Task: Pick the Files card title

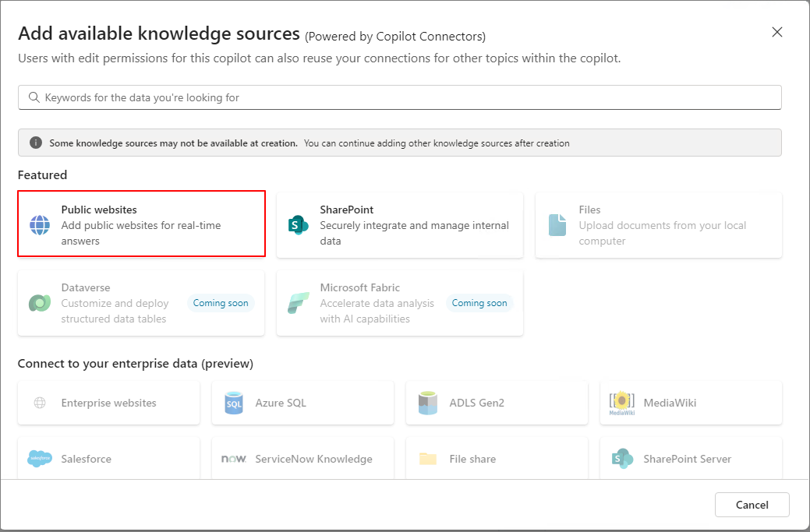Action: click(x=589, y=210)
